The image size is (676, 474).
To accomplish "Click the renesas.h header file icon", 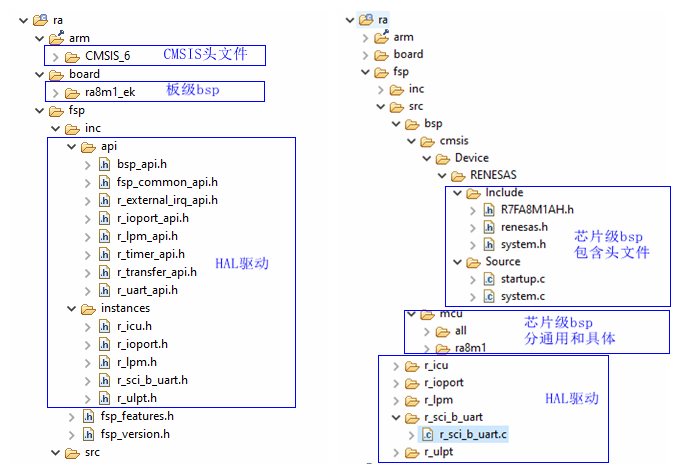I will [489, 228].
